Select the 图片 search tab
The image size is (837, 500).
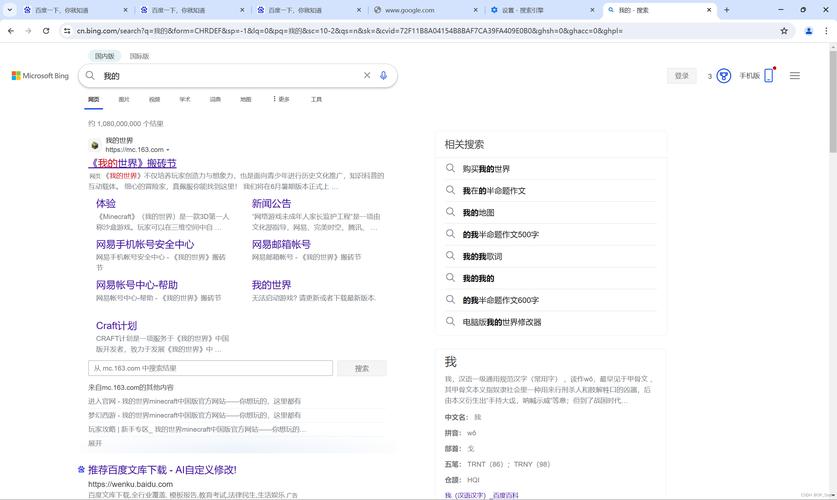(x=124, y=99)
